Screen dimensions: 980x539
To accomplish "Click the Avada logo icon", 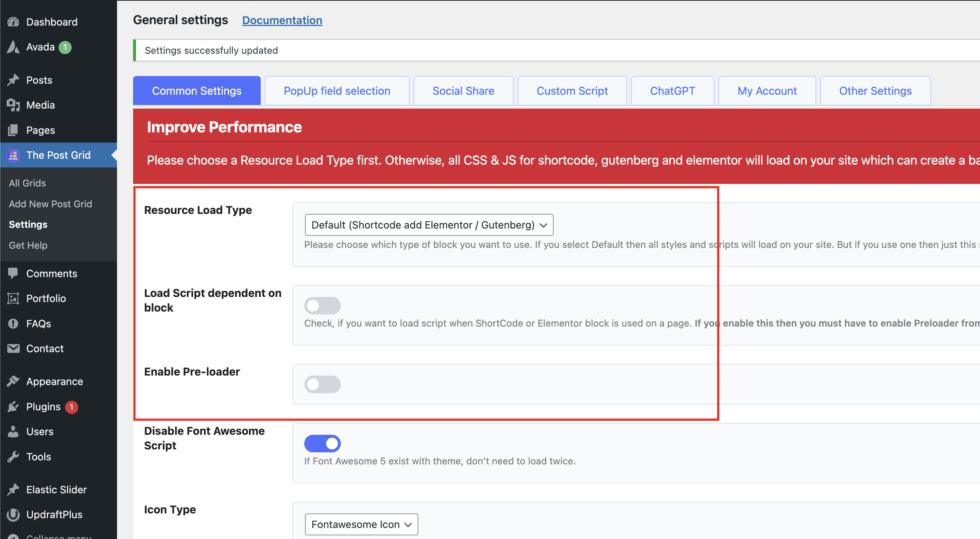I will [13, 47].
